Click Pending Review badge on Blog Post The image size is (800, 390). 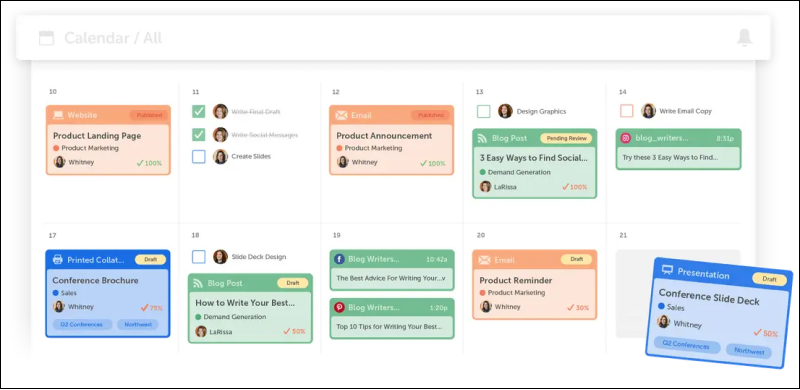[x=566, y=138]
